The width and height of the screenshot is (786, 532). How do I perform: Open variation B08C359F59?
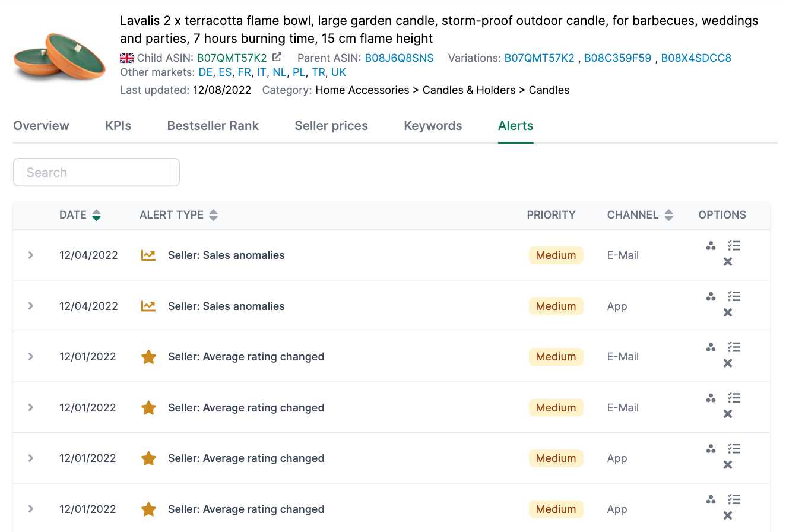[x=617, y=58]
